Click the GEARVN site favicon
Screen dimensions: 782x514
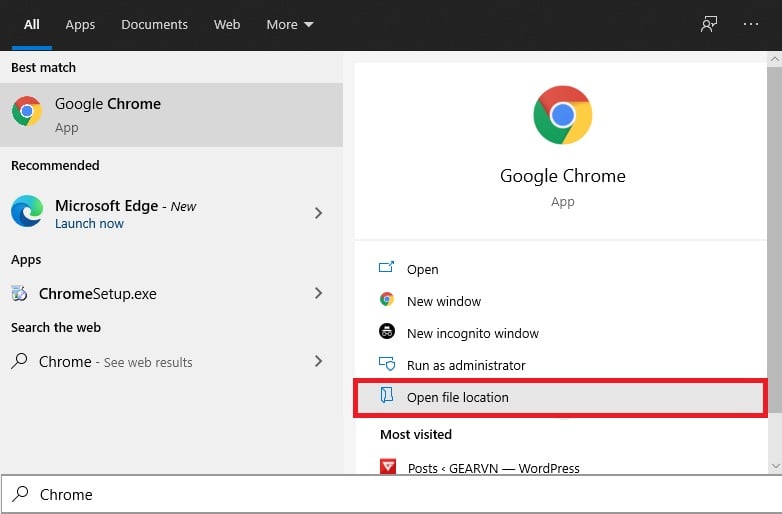click(x=388, y=467)
